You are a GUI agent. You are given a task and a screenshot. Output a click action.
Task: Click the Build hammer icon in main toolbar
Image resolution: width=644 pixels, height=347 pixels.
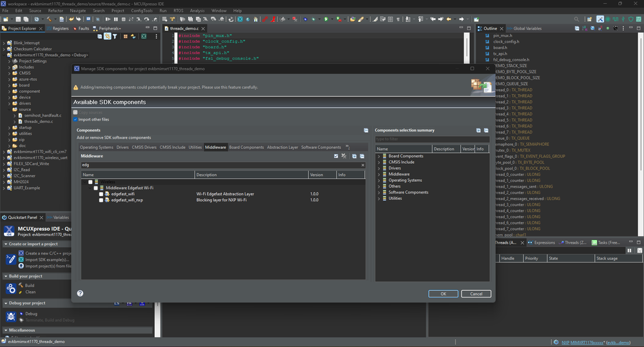pyautogui.click(x=49, y=19)
